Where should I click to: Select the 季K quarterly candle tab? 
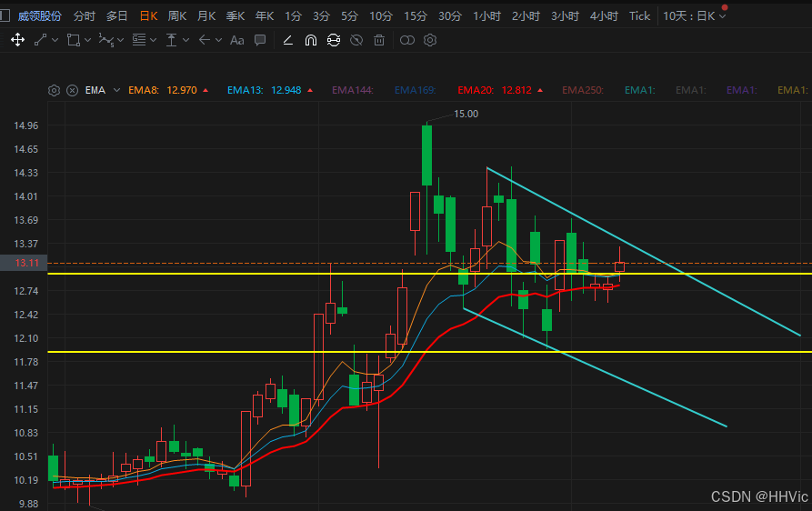click(x=236, y=16)
